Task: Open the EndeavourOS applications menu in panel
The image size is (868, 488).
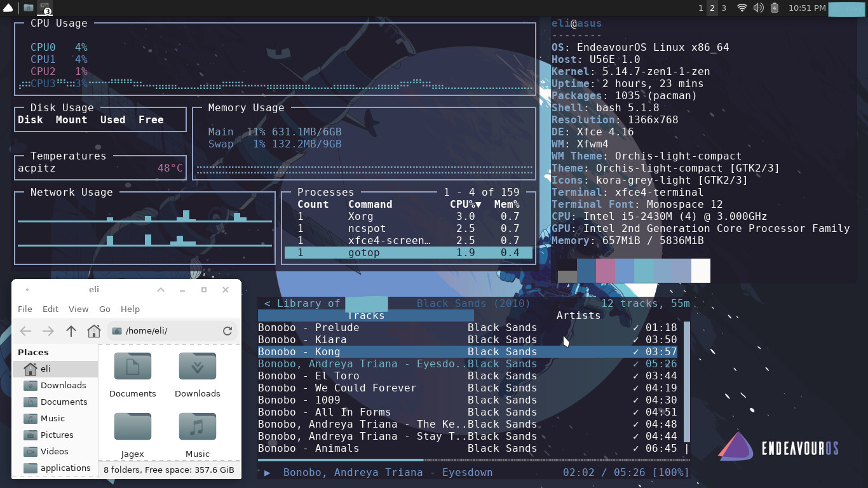Action: [x=8, y=8]
